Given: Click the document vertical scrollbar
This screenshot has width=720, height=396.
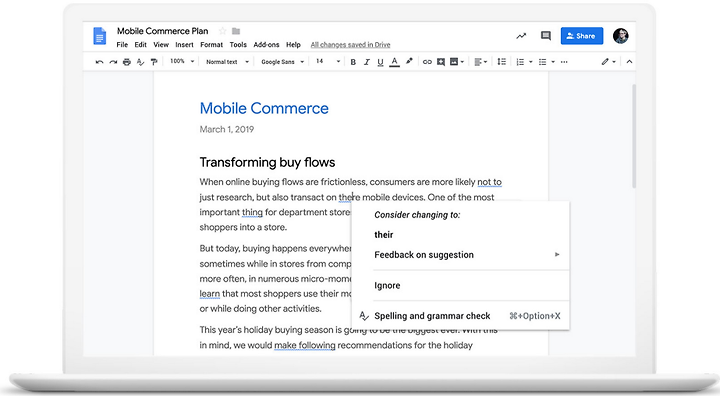Looking at the screenshot, I should [x=634, y=136].
